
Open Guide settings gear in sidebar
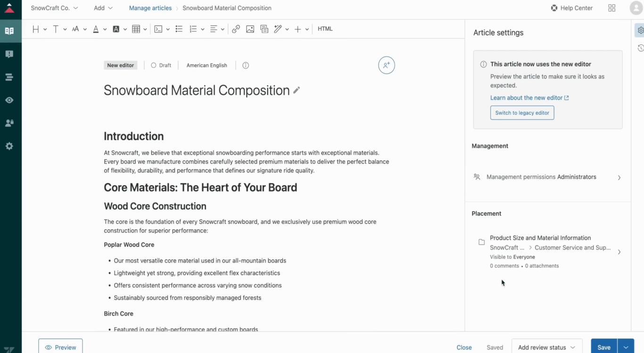9,146
